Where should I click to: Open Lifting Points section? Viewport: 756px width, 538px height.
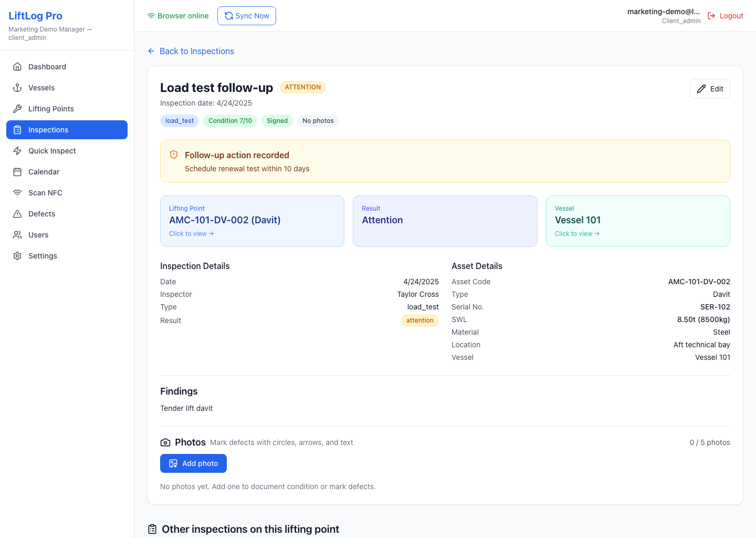67,109
